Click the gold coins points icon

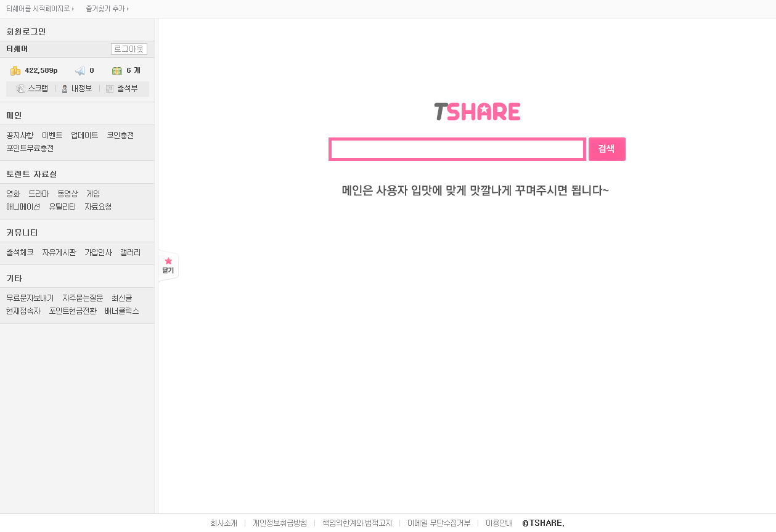click(x=15, y=70)
